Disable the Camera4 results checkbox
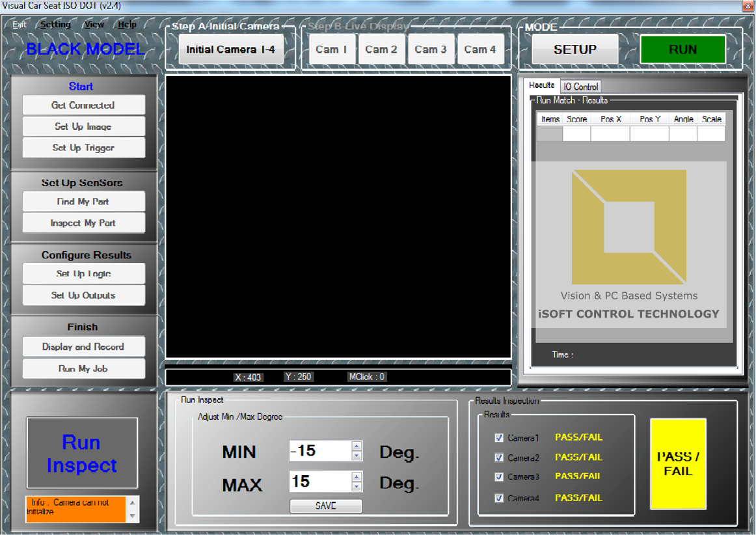 click(499, 497)
